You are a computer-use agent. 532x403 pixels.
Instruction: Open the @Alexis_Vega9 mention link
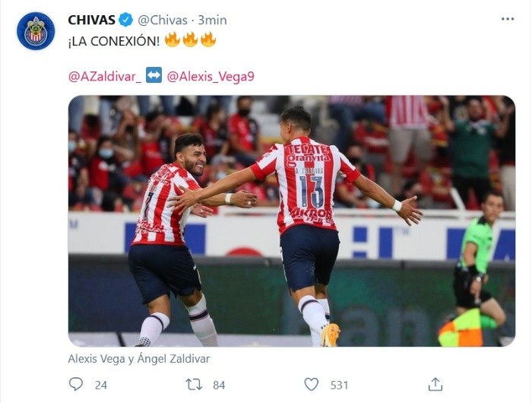(211, 76)
